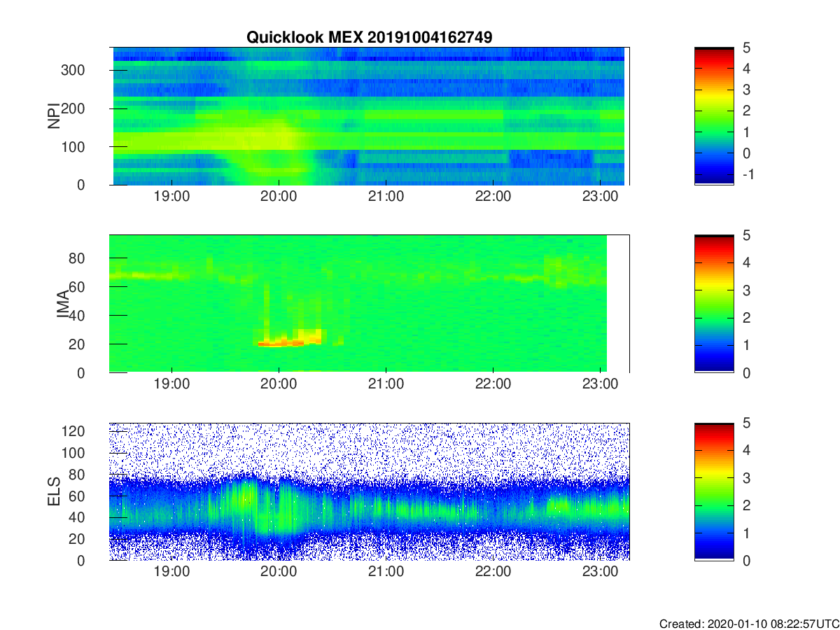Click the 23:00 tick label below ELS plot
This screenshot has width=840, height=630.
(x=600, y=572)
